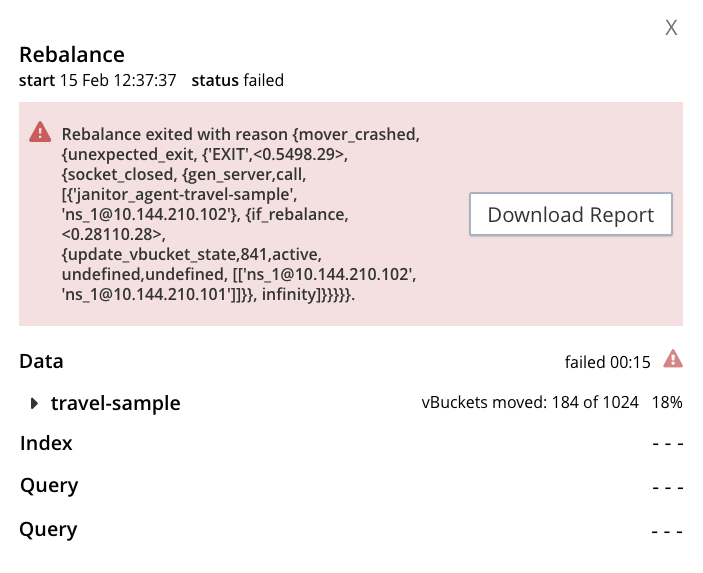Select the travel-sample bucket name
The height and width of the screenshot is (573, 703).
tap(115, 404)
